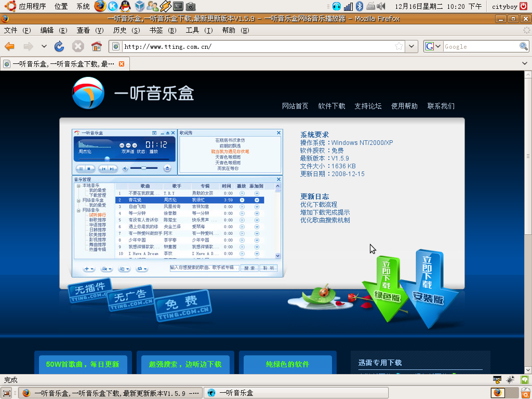Click the bug icon in status bar
Screen dimensions: 532x399
click(511, 380)
